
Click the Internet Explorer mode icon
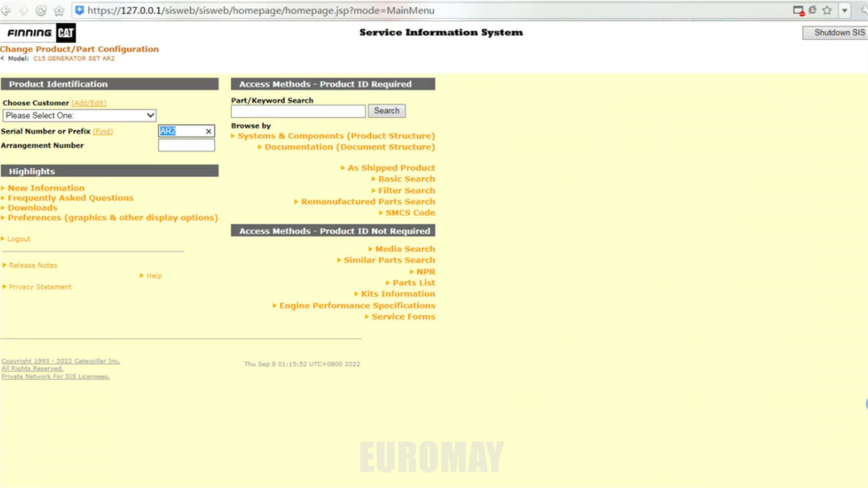(813, 10)
